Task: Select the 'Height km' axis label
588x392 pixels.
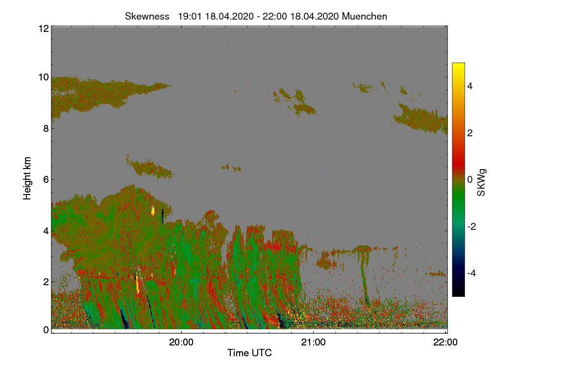Action: pyautogui.click(x=27, y=178)
